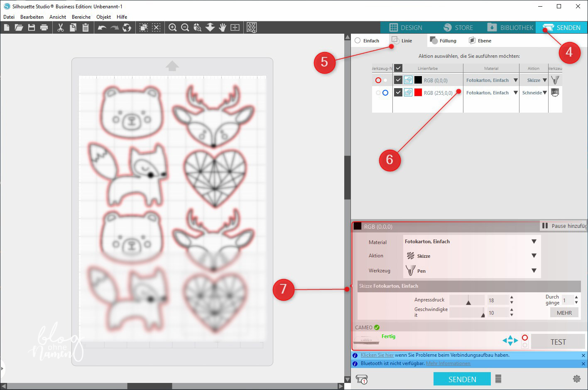The width and height of the screenshot is (588, 390).
Task: Click the TEST button
Action: 558,342
